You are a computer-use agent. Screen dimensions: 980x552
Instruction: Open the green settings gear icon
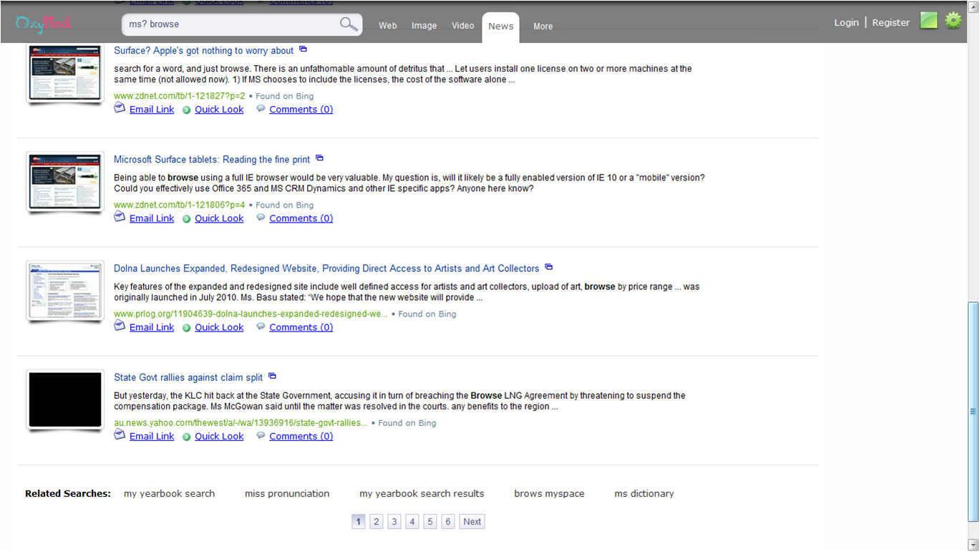pyautogui.click(x=953, y=20)
